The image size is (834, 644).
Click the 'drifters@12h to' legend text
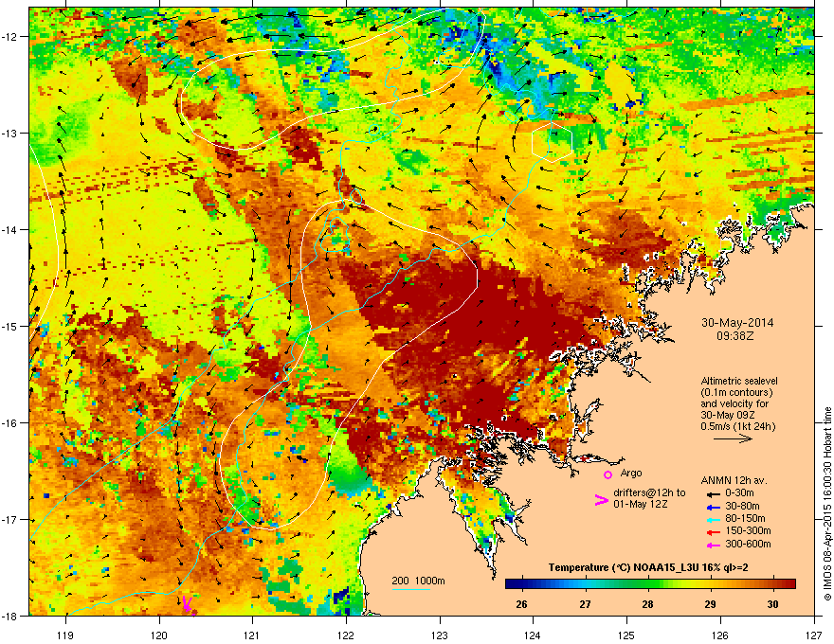click(649, 493)
